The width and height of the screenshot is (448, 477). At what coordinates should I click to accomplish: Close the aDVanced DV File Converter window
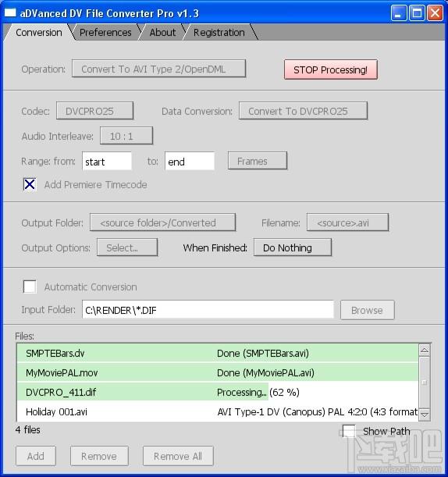(435, 12)
